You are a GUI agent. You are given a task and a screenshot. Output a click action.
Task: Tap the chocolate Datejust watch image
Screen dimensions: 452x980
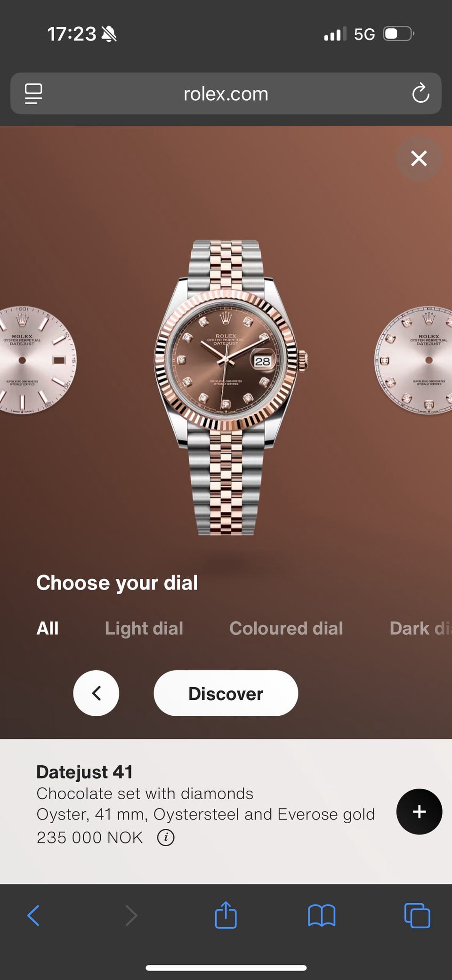231,388
